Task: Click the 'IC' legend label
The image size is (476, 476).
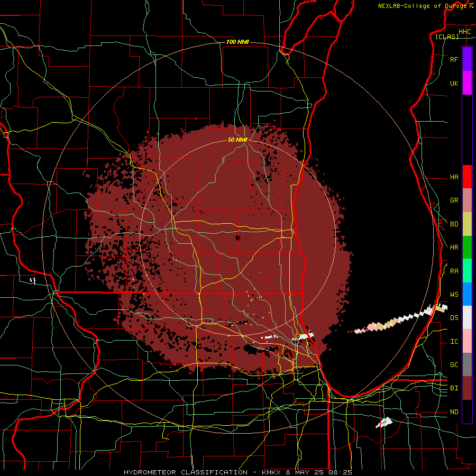Action: (x=454, y=342)
